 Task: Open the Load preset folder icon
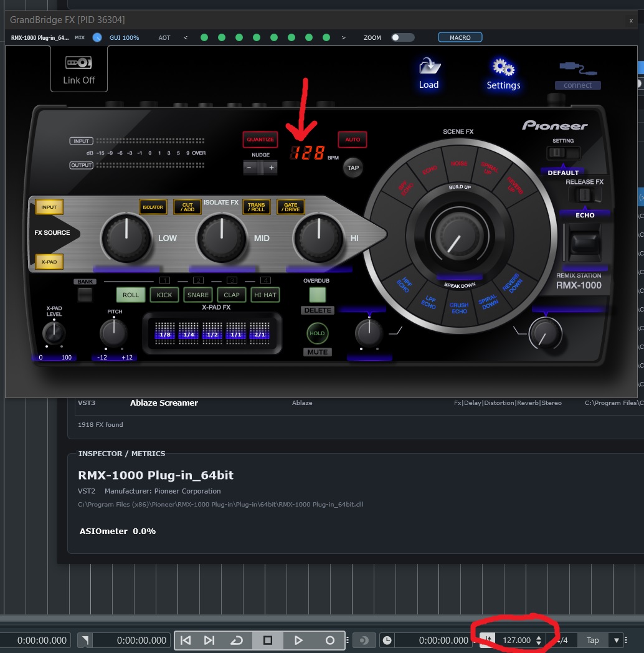(429, 66)
